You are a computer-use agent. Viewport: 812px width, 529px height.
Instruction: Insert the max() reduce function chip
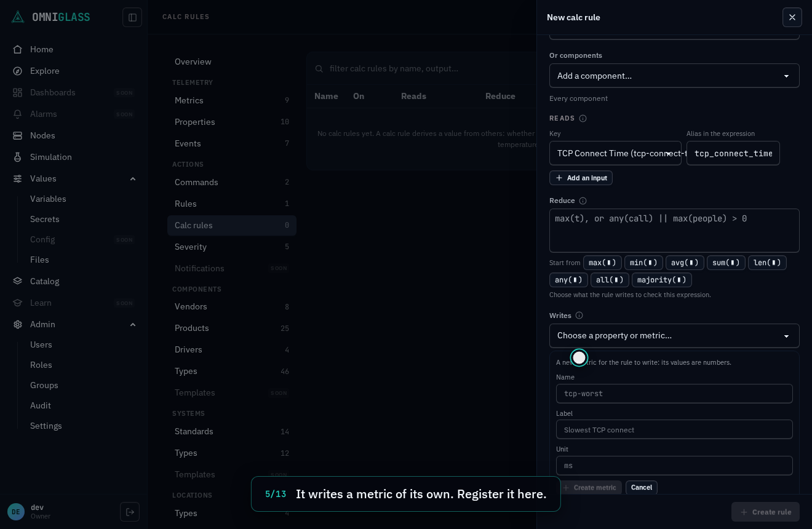(602, 263)
